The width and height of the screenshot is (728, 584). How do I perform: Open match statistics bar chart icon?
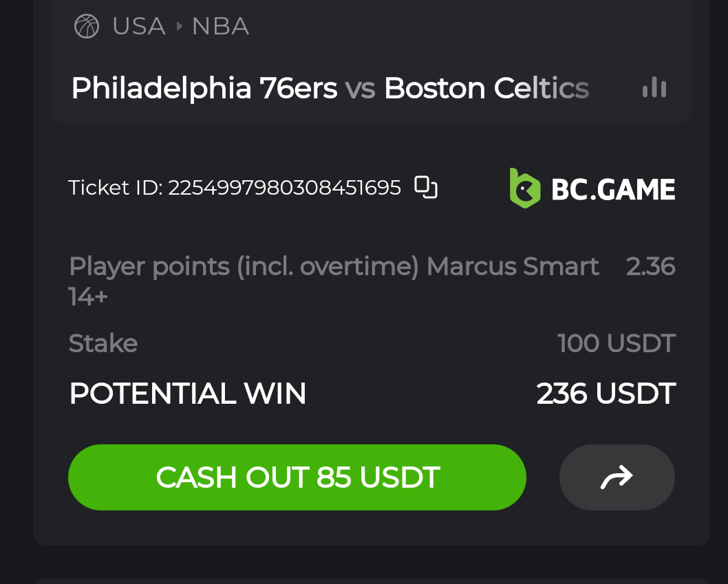pos(654,87)
